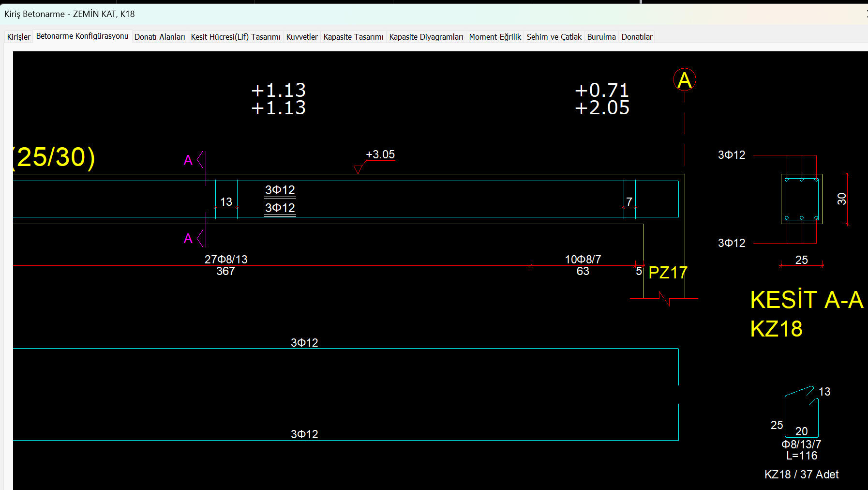Select the yellow PZ17 column label
This screenshot has width=868, height=490.
pyautogui.click(x=667, y=273)
